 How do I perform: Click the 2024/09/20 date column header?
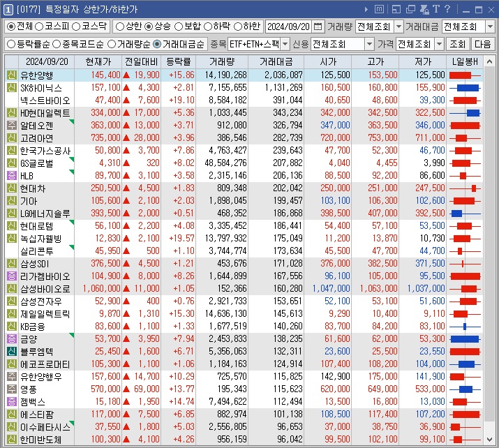(x=47, y=61)
